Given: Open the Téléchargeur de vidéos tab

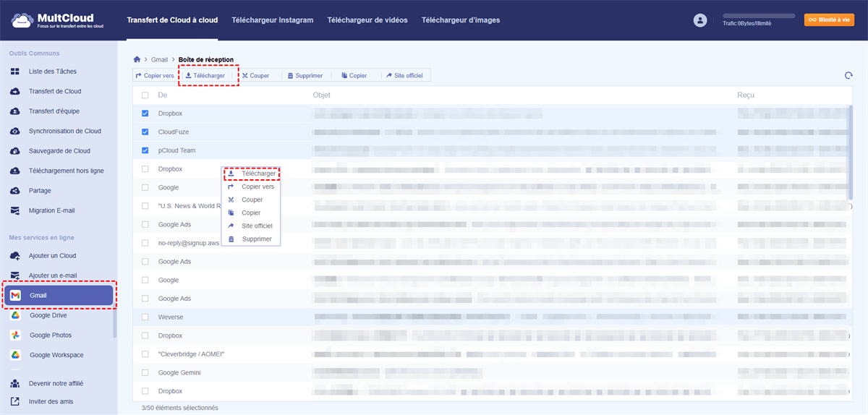Looking at the screenshot, I should click(x=367, y=20).
